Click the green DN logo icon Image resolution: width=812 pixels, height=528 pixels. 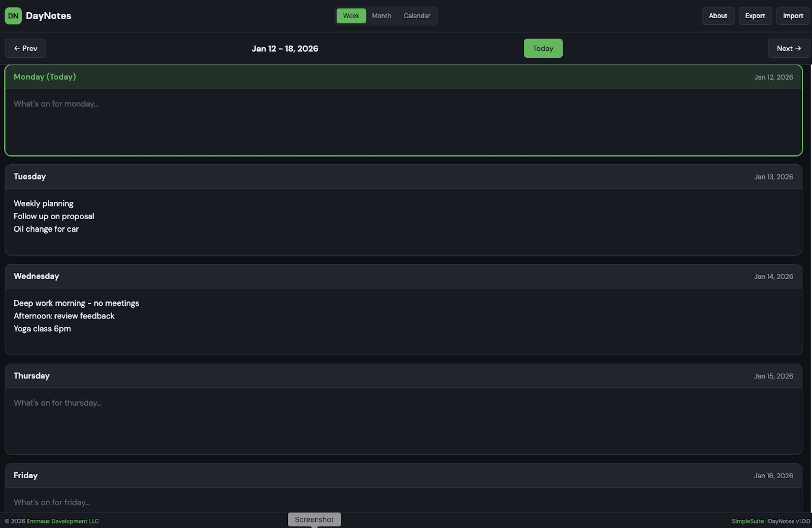coord(13,16)
